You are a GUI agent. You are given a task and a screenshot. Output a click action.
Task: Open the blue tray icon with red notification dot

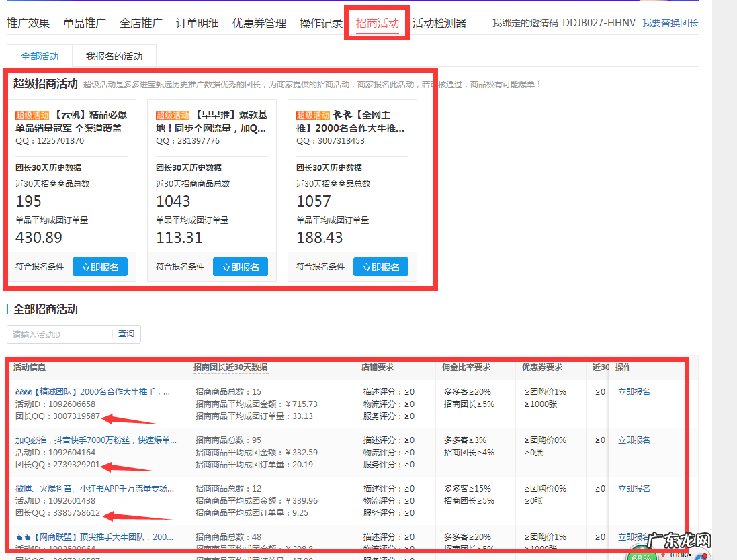coord(701,557)
